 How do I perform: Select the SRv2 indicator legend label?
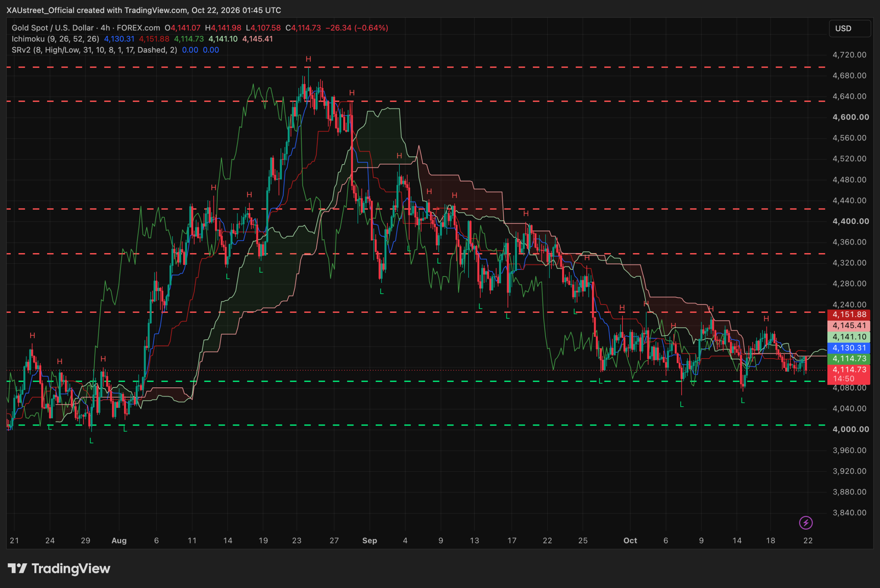coord(94,50)
